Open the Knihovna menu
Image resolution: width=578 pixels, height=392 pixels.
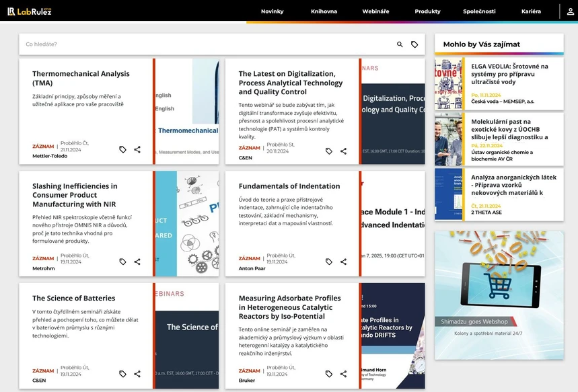coord(324,11)
